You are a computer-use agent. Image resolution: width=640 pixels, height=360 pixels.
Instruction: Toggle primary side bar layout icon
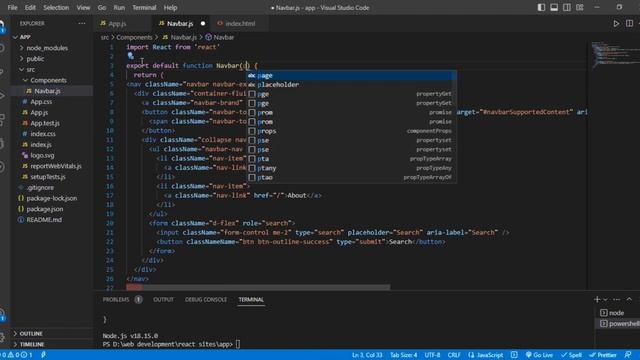(541, 7)
